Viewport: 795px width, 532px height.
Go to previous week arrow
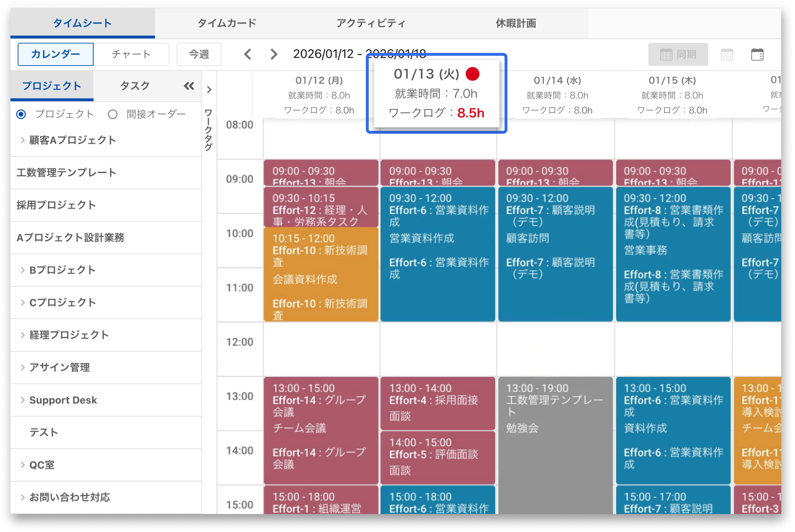(x=247, y=54)
